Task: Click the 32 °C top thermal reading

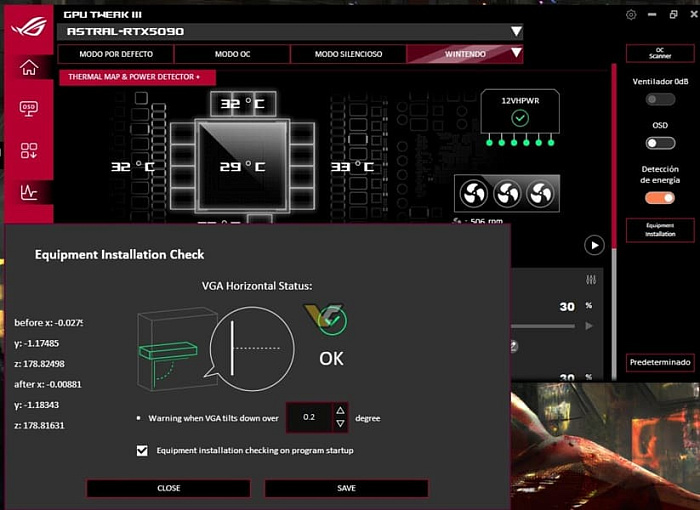Action: click(x=242, y=104)
